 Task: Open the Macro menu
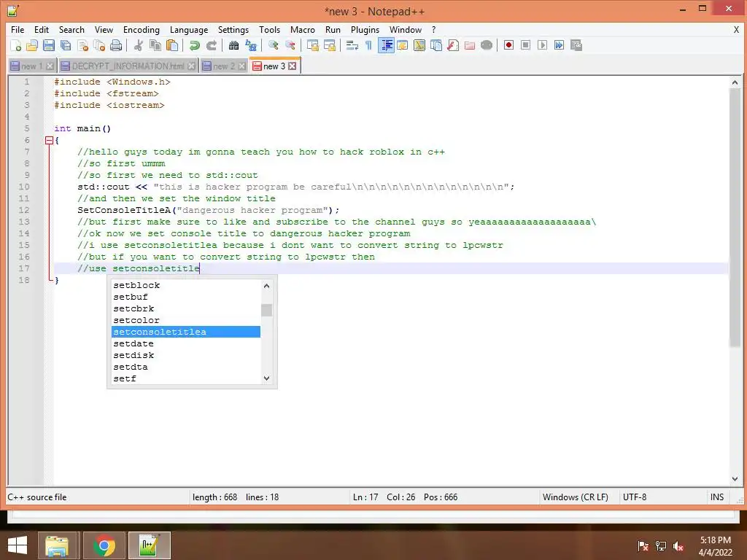(x=303, y=29)
